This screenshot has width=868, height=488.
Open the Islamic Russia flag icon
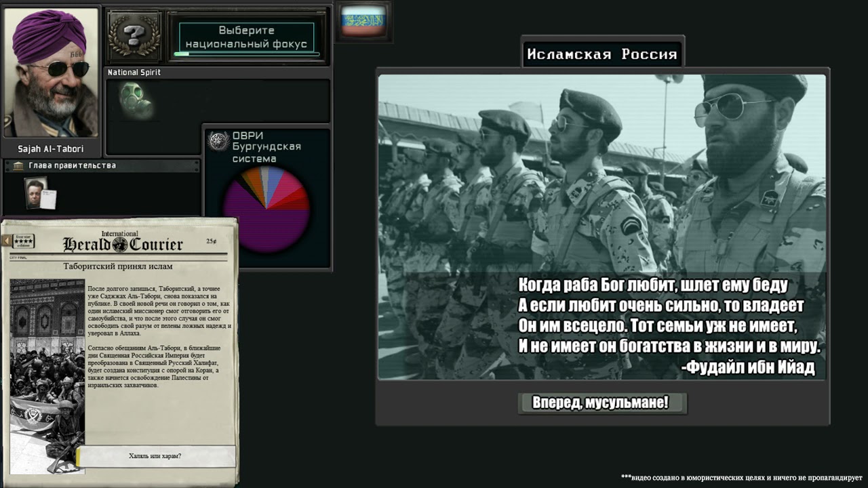click(363, 22)
